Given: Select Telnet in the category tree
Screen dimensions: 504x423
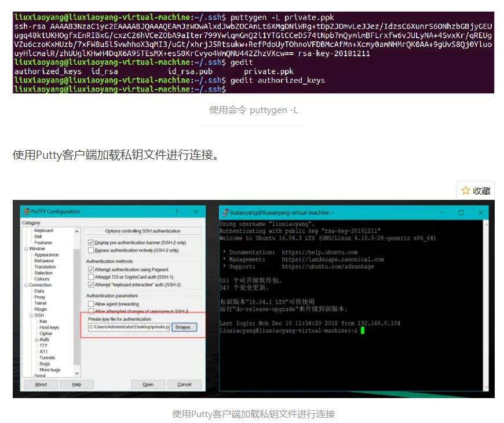Looking at the screenshot, I should pos(41,303).
